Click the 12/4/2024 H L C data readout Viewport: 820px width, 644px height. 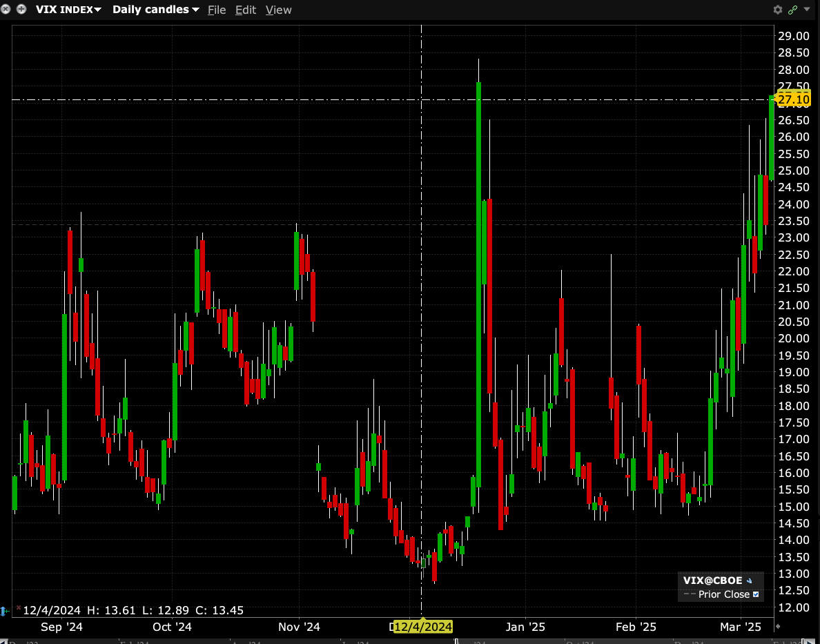pos(133,610)
